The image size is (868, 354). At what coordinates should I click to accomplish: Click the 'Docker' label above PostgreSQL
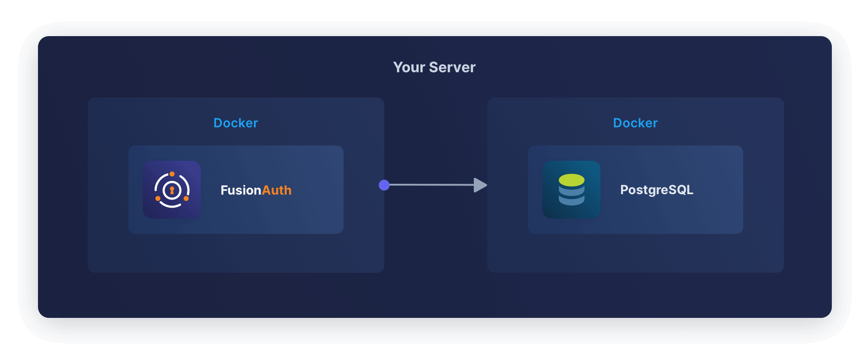point(635,123)
